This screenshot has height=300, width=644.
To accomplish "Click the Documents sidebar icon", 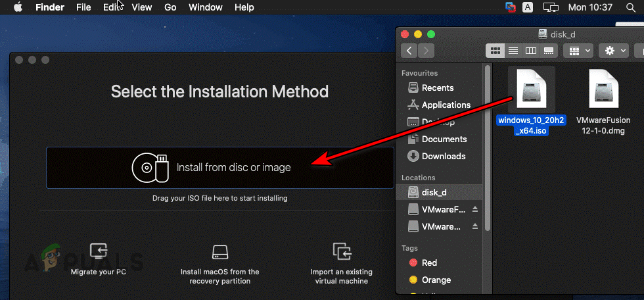I will [x=413, y=139].
